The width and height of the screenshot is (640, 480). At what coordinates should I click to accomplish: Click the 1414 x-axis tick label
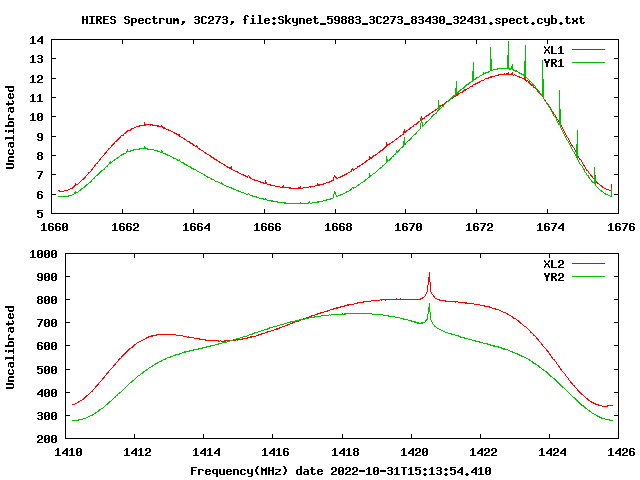pos(206,452)
